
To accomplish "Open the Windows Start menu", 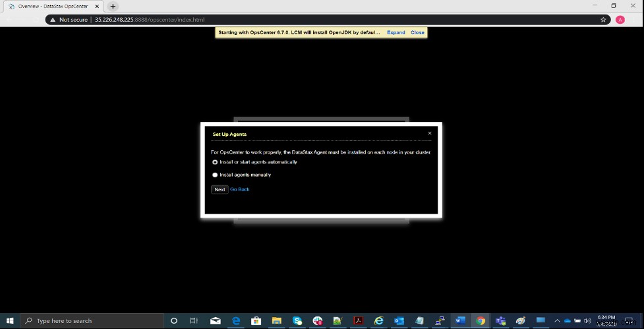I will tap(10, 321).
